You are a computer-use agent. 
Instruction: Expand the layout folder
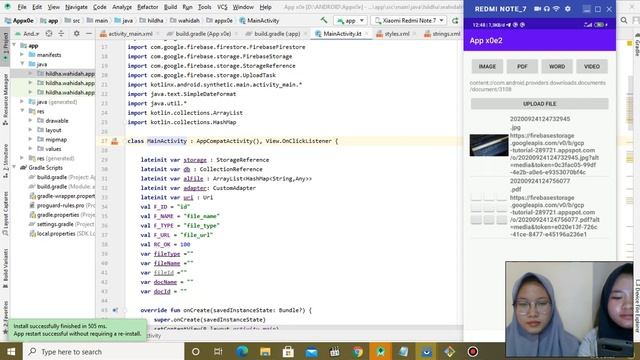(30, 130)
